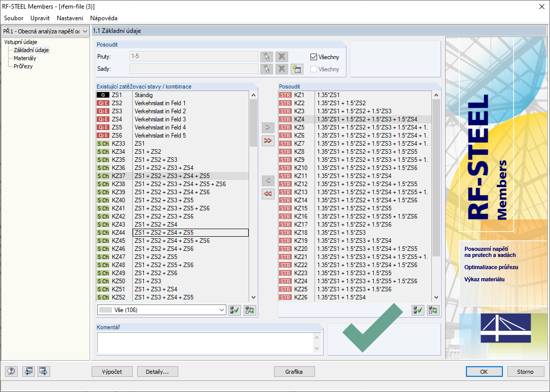Add selected load case with single arrow
The width and height of the screenshot is (550, 392).
(x=268, y=127)
